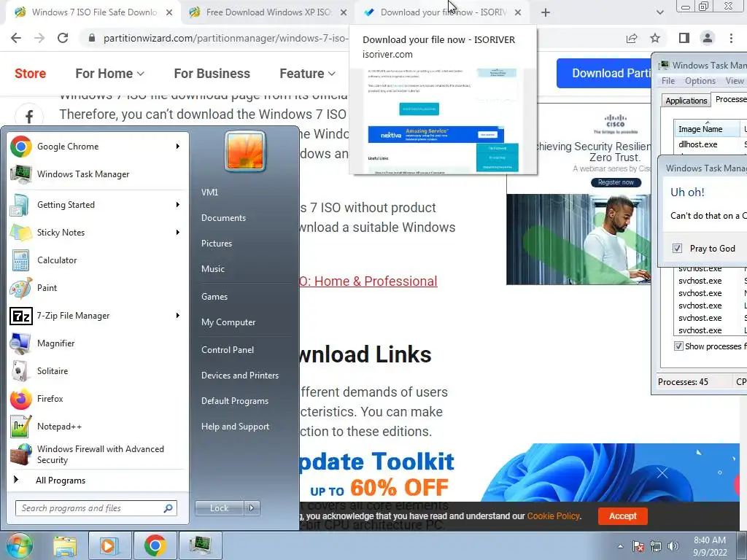The width and height of the screenshot is (747, 560).
Task: Click the user account picture in Start menu
Action: tap(245, 151)
